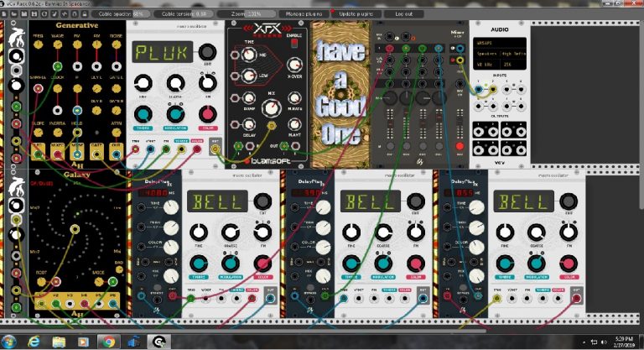Click the X-OVER knob on XFX Reverb
Image resolution: width=644 pixels, height=350 pixels.
tap(294, 65)
